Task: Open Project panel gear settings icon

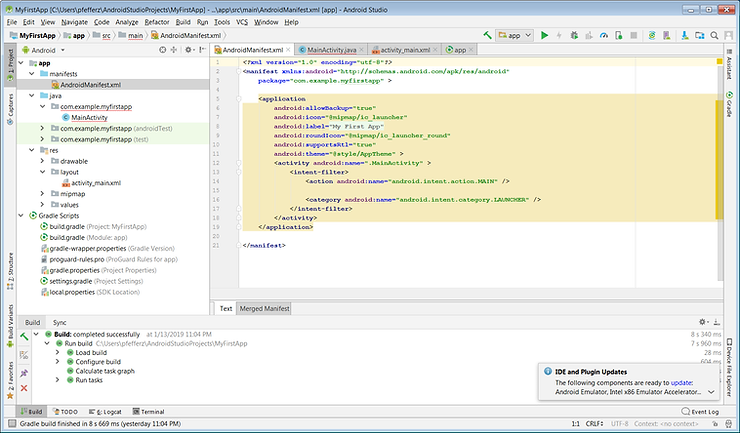Action: [189, 50]
